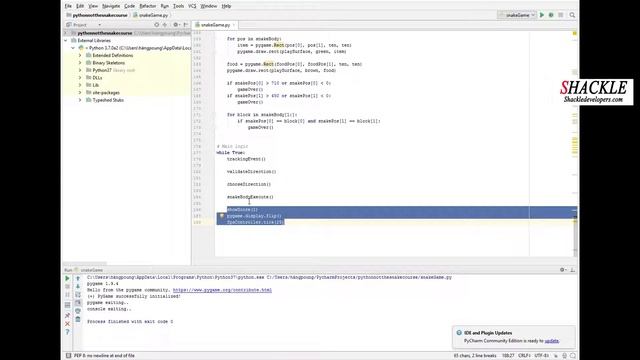Expand site-packages folder
Screen dimensions: 640x360
coord(80,93)
